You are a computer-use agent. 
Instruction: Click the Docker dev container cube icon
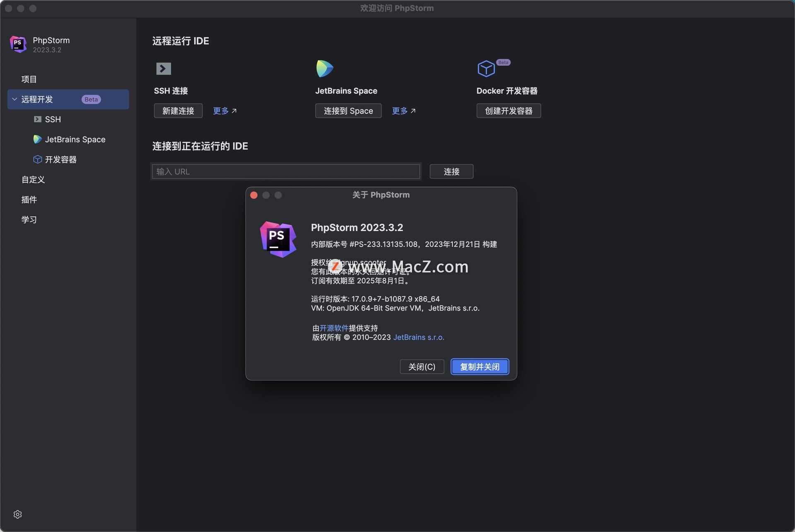click(x=486, y=69)
